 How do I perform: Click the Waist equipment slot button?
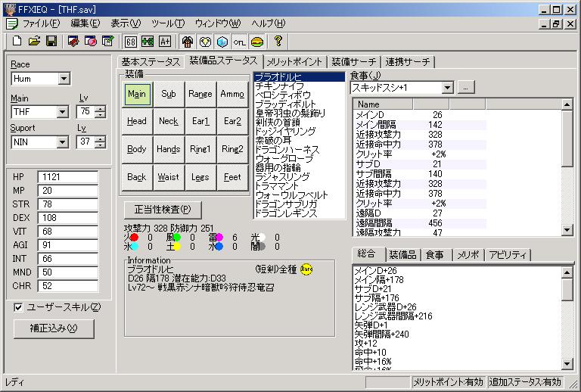pyautogui.click(x=169, y=178)
